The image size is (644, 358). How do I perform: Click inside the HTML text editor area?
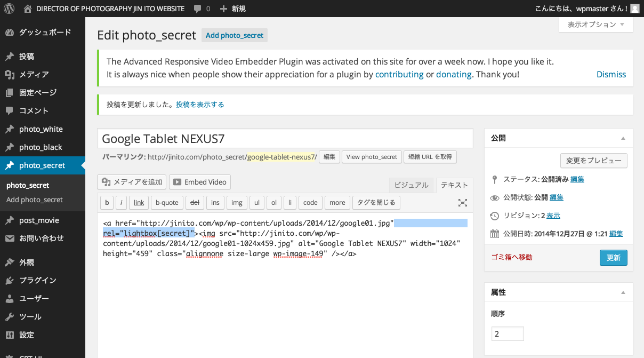(x=285, y=285)
